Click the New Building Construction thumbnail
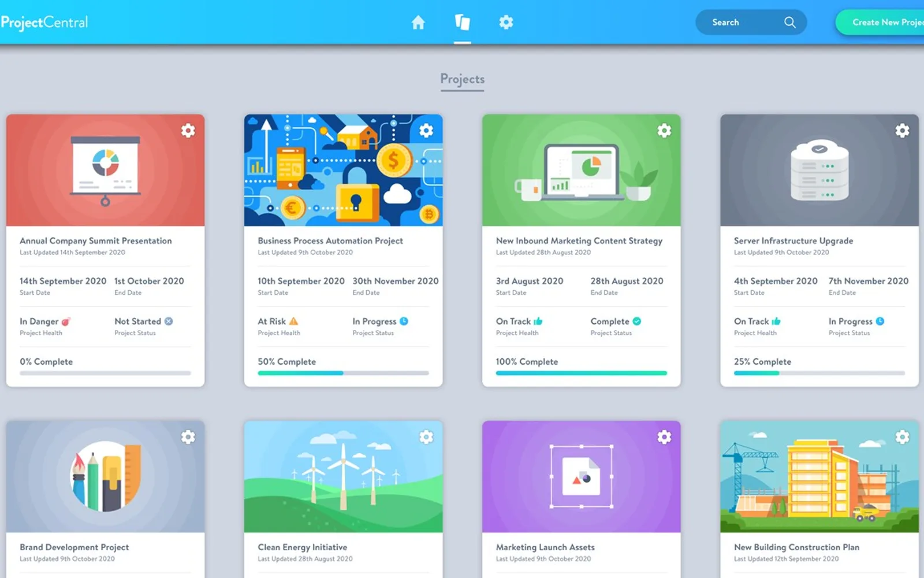The height and width of the screenshot is (578, 924). click(819, 476)
